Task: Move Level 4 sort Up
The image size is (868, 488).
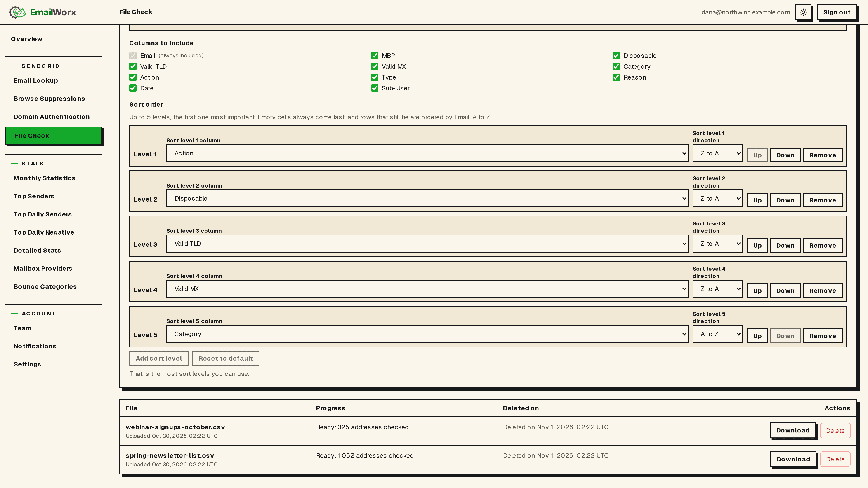Action: (x=757, y=290)
